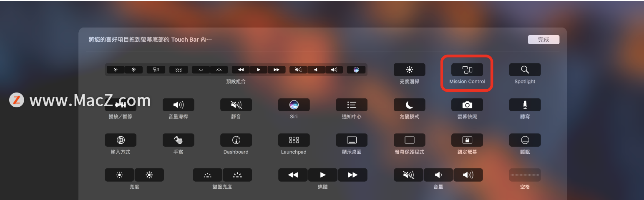
Task: Click brighter key in the 鍵盤亮度 group
Action: tap(237, 175)
